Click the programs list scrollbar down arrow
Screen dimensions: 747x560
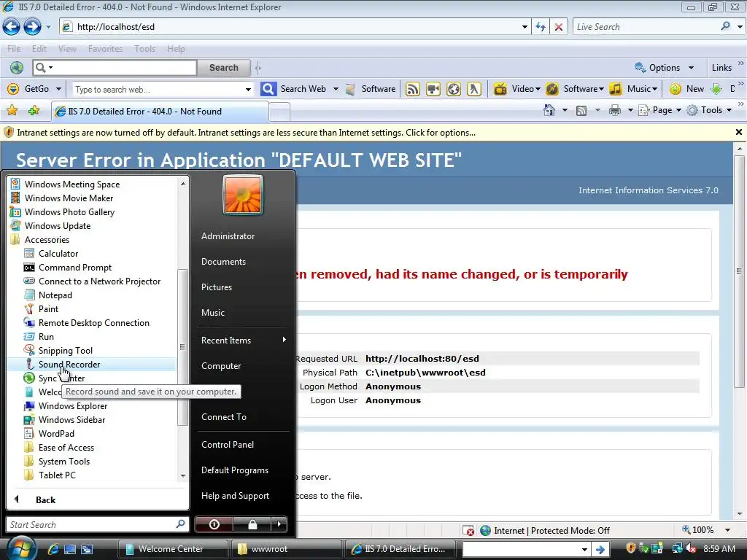183,475
